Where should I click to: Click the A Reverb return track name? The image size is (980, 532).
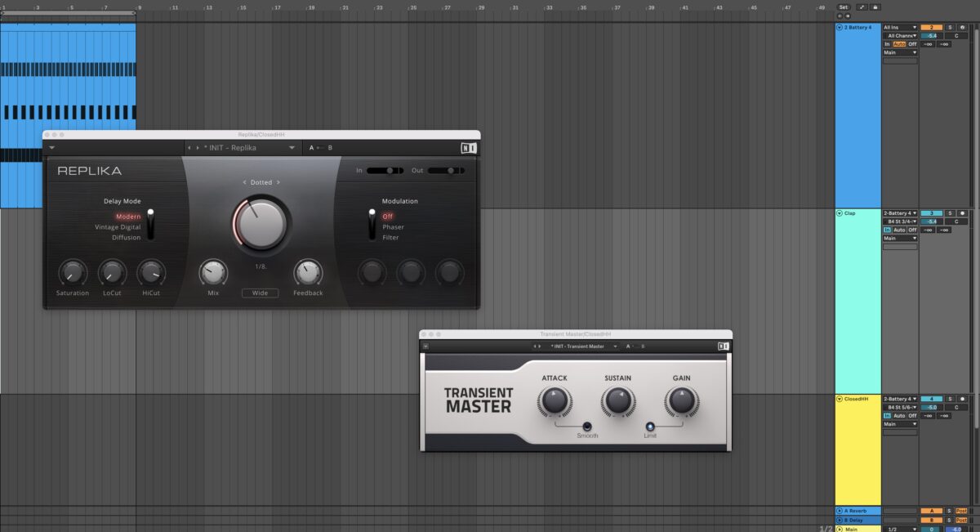(857, 511)
